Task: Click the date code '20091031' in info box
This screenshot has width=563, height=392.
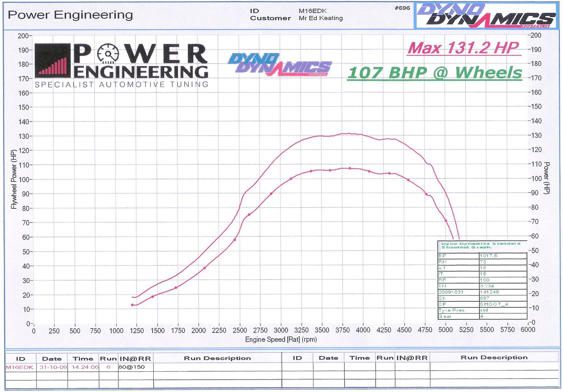Action: 451,292
